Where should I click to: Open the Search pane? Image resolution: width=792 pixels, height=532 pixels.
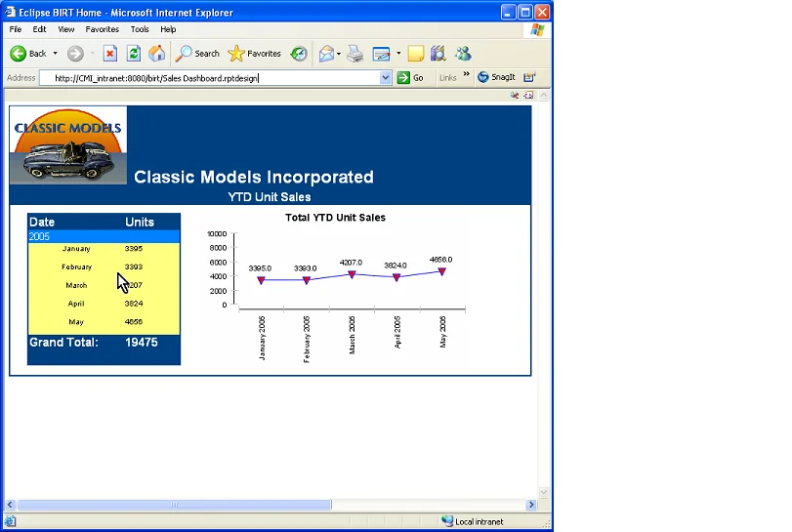[x=197, y=53]
